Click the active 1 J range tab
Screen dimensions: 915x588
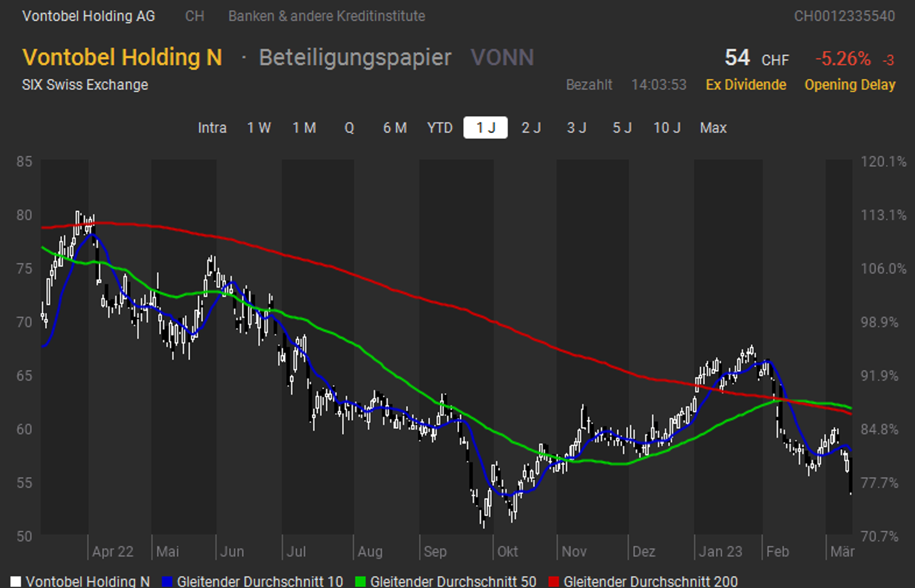tap(485, 127)
